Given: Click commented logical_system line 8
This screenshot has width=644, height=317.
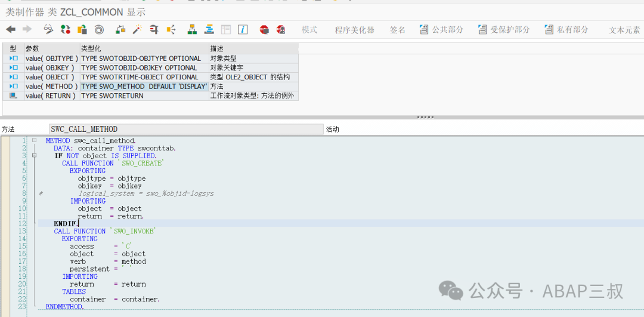Looking at the screenshot, I should (x=146, y=193).
